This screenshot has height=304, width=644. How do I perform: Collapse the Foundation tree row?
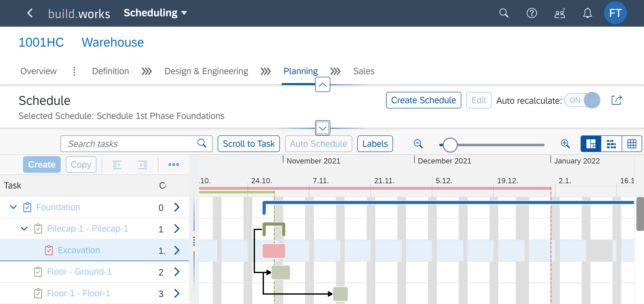pos(13,207)
